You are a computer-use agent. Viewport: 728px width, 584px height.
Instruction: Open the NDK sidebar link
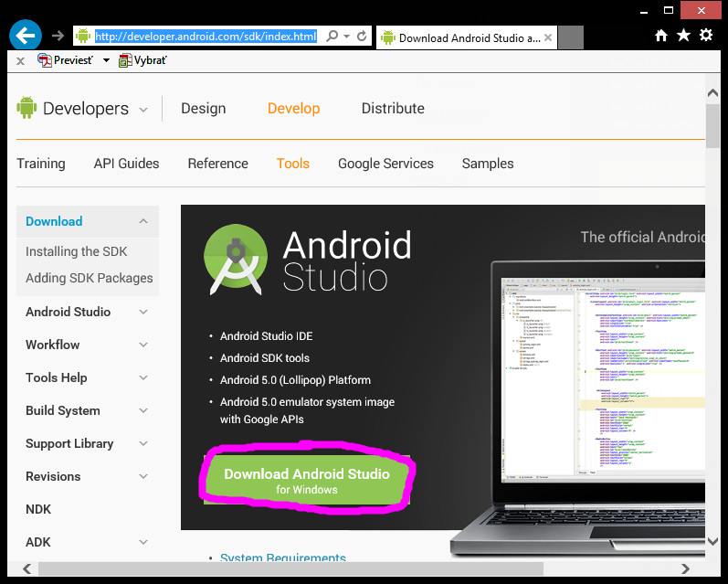point(38,510)
